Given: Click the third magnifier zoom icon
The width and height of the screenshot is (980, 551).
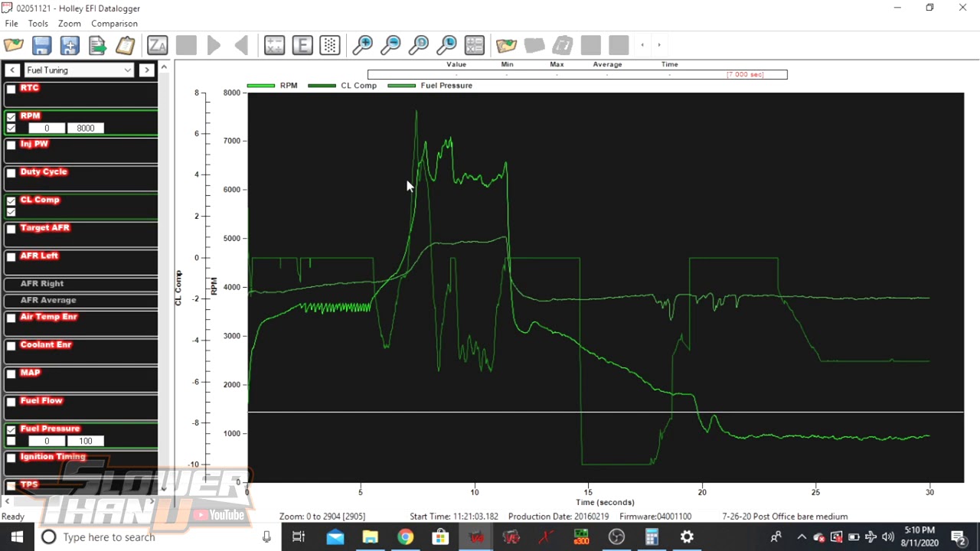Looking at the screenshot, I should (418, 46).
